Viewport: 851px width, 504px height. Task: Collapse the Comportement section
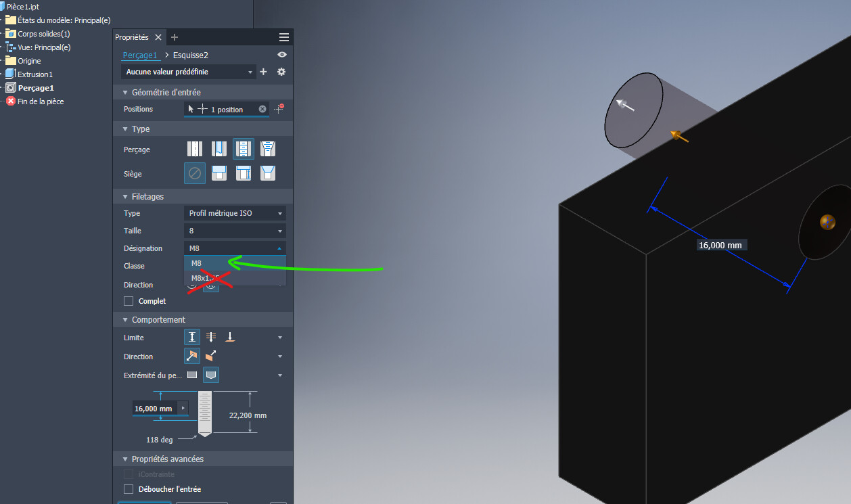tap(125, 319)
